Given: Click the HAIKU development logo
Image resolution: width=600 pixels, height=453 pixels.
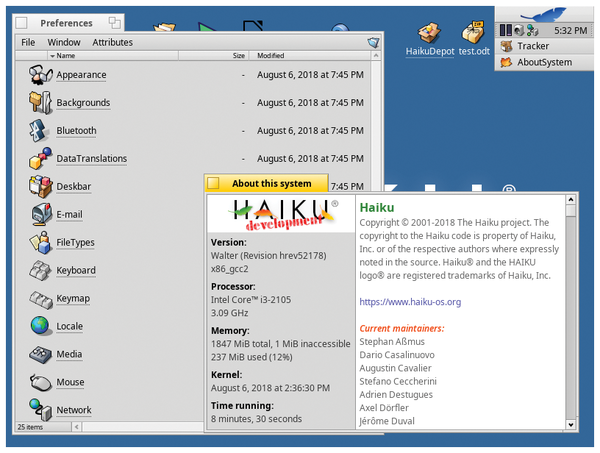Looking at the screenshot, I should (283, 214).
